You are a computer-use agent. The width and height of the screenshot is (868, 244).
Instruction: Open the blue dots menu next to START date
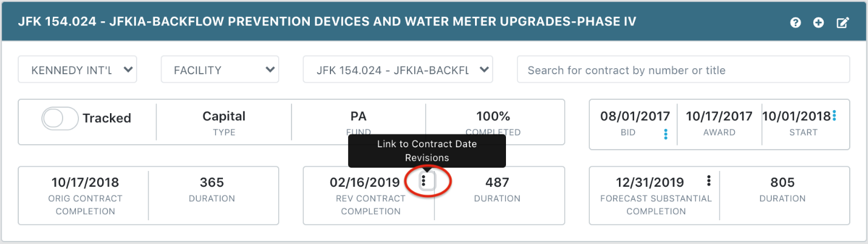834,115
